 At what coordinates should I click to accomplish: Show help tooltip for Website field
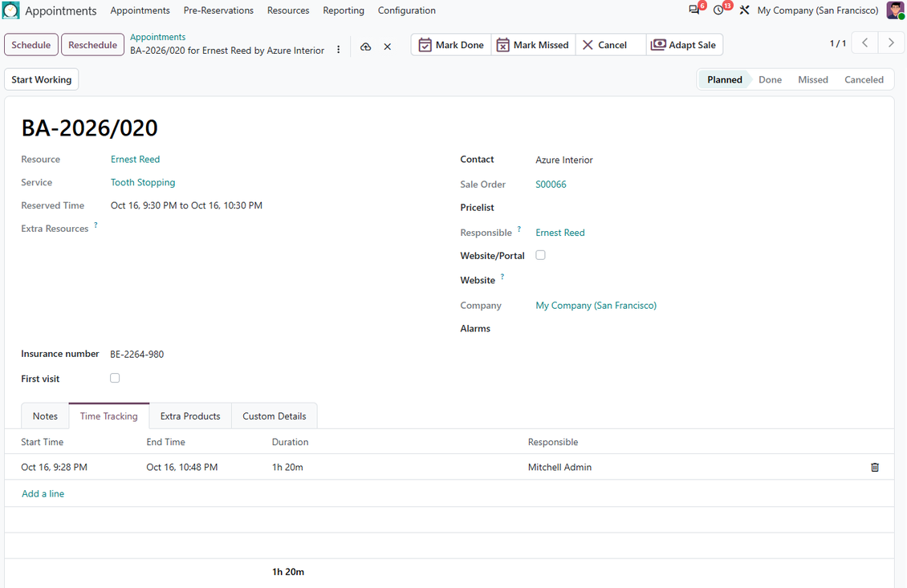coord(502,277)
